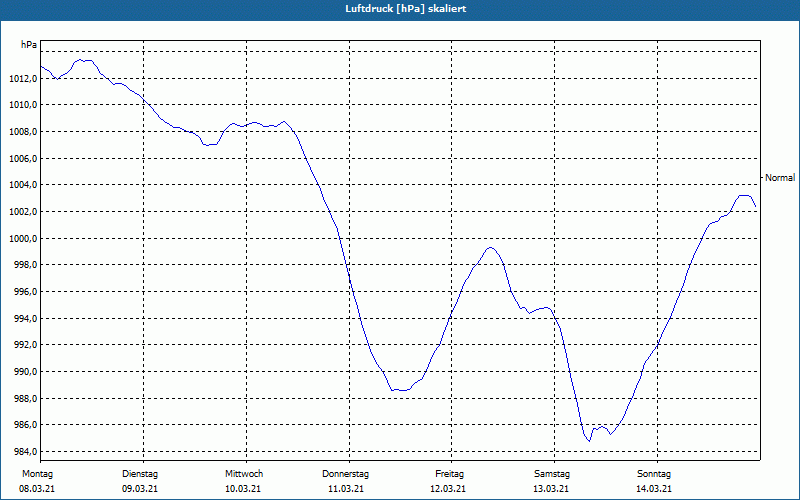Click the Donnerstag day label
The width and height of the screenshot is (800, 500).
tap(345, 474)
